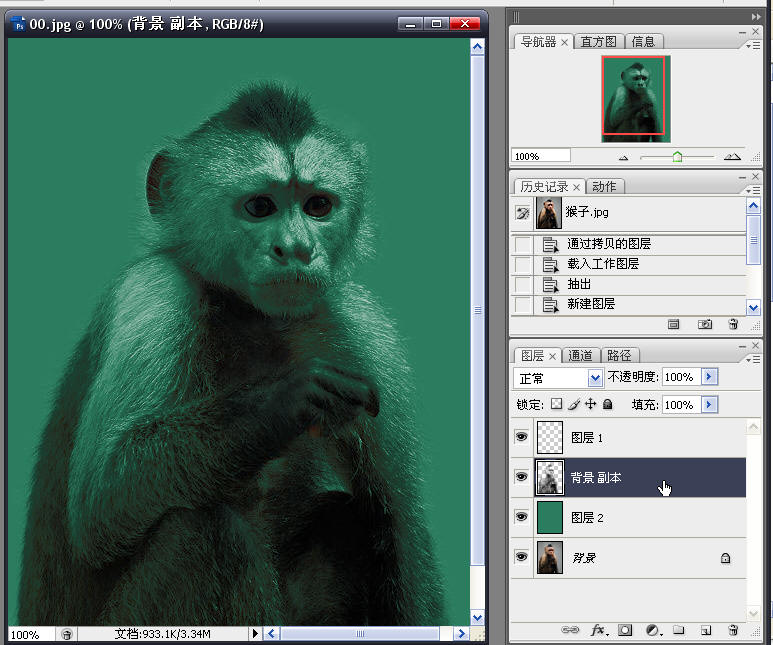Create a new layer group

point(679,630)
